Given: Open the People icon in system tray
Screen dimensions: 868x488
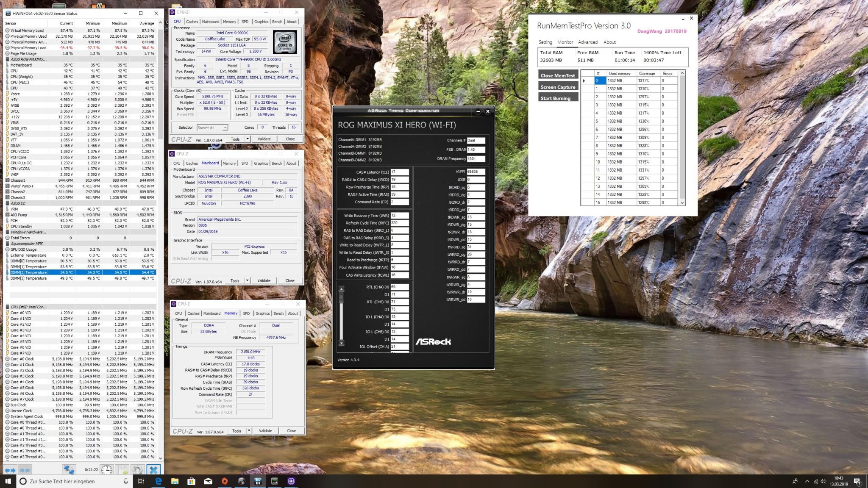Looking at the screenshot, I should tap(795, 481).
